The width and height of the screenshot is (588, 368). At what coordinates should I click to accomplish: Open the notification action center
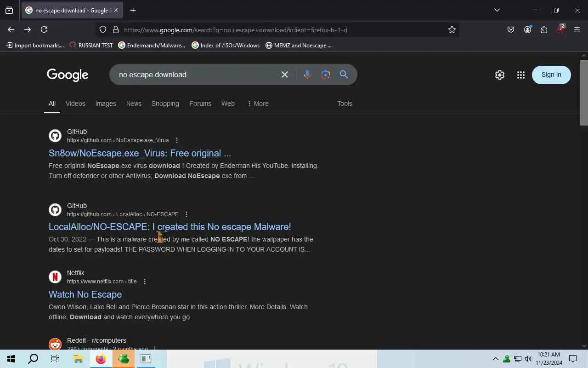click(x=573, y=359)
